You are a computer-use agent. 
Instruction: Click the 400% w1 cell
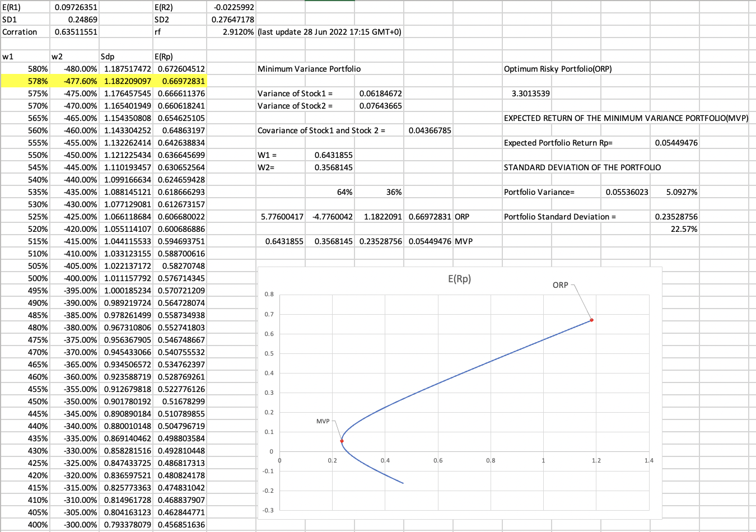(x=25, y=525)
